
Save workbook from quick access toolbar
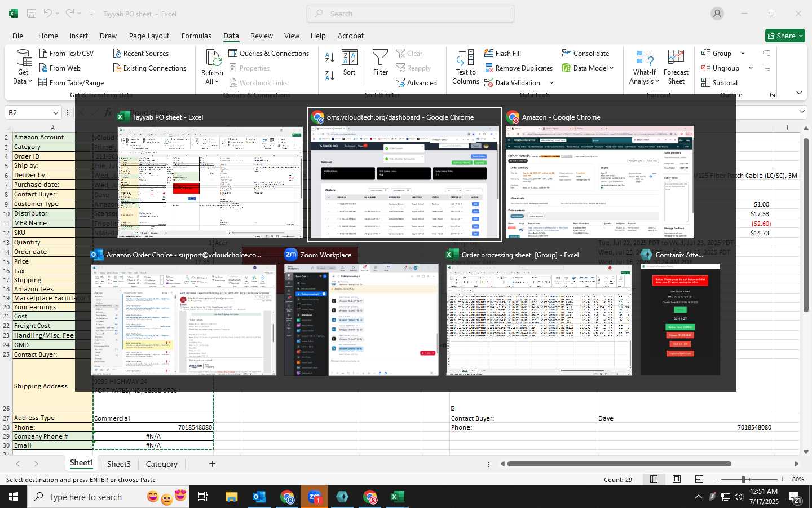pyautogui.click(x=32, y=14)
